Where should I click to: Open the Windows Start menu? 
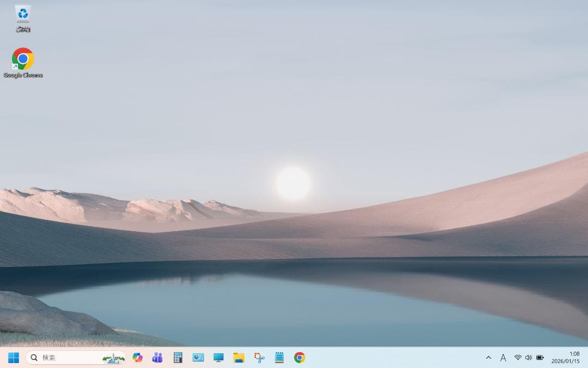14,358
